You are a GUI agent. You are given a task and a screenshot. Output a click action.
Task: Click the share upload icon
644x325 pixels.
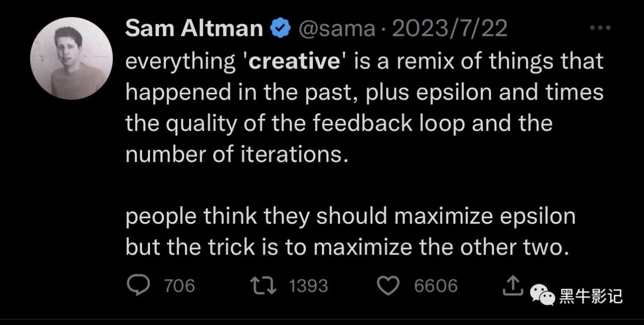click(512, 286)
